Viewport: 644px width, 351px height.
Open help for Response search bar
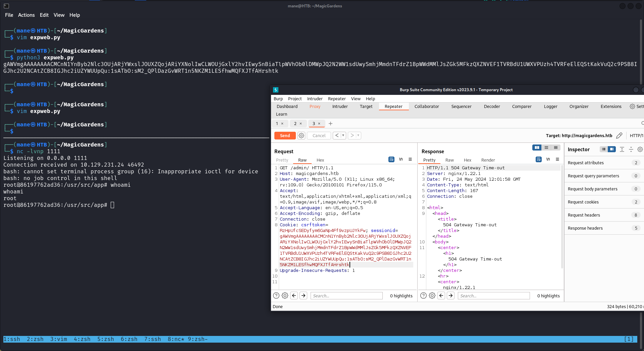click(423, 296)
